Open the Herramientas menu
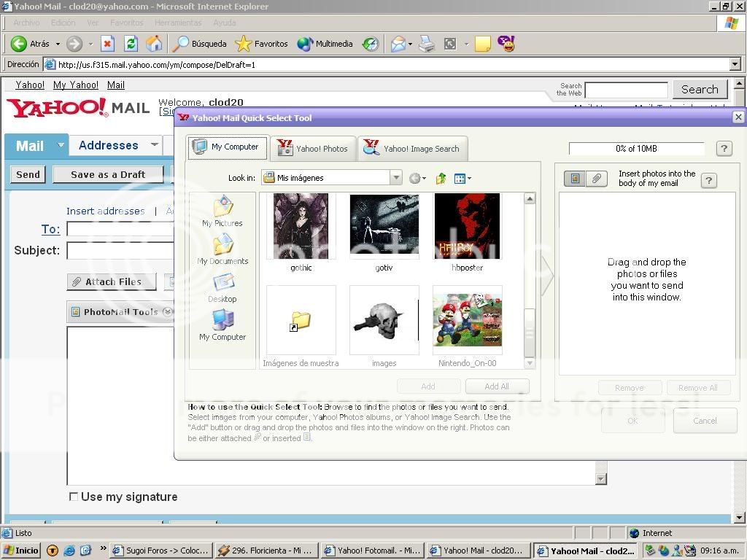Image resolution: width=747 pixels, height=560 pixels. tap(178, 23)
